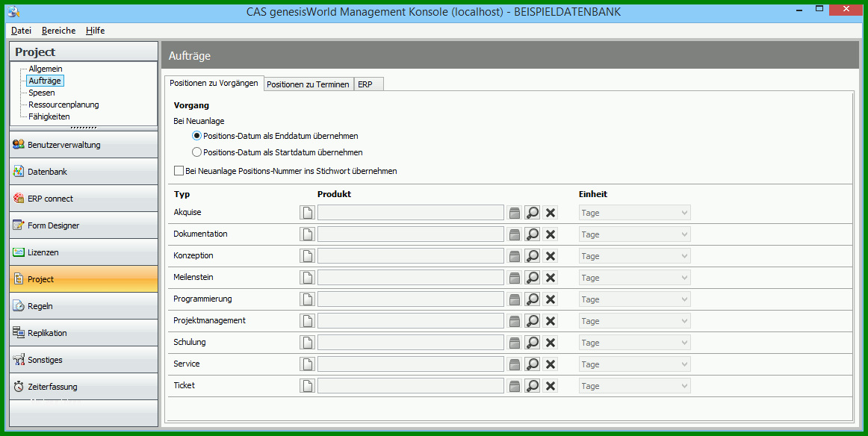This screenshot has height=436, width=868.
Task: Open the archive box icon in Projektmanagement row
Action: [x=514, y=320]
